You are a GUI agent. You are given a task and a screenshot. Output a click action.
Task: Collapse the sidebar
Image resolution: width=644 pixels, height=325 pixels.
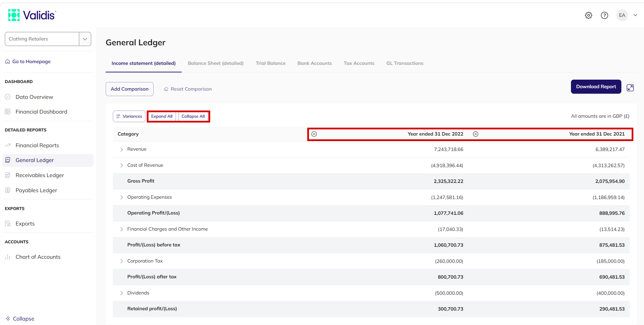tap(20, 319)
